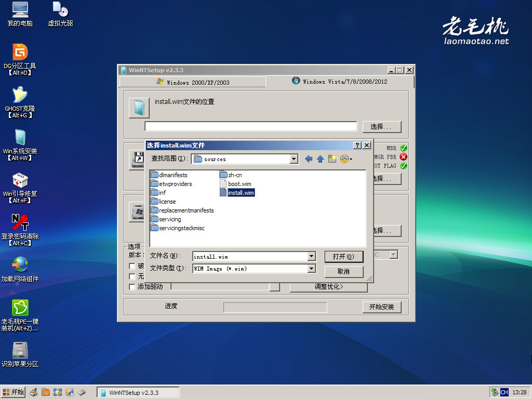Click the 调整优化 button

328,287
